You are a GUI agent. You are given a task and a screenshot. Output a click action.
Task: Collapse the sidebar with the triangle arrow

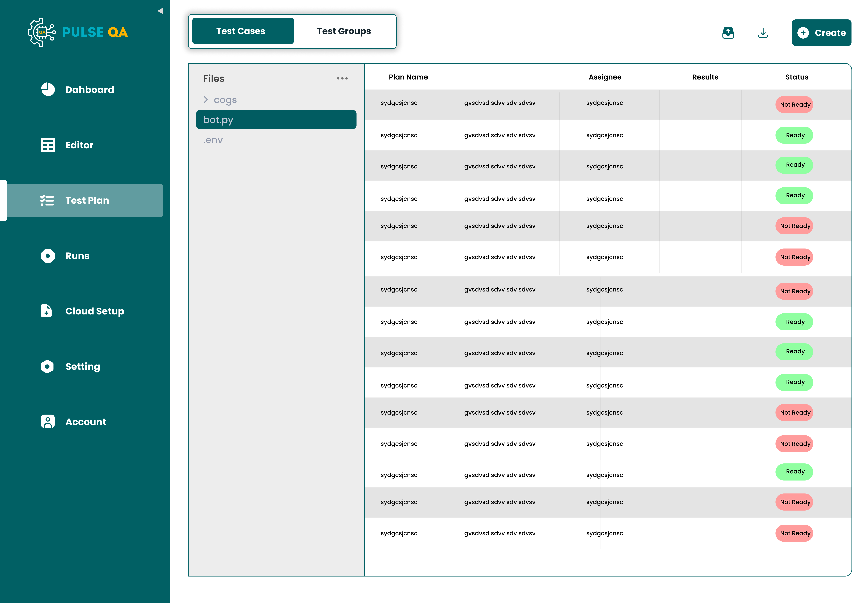pos(161,11)
